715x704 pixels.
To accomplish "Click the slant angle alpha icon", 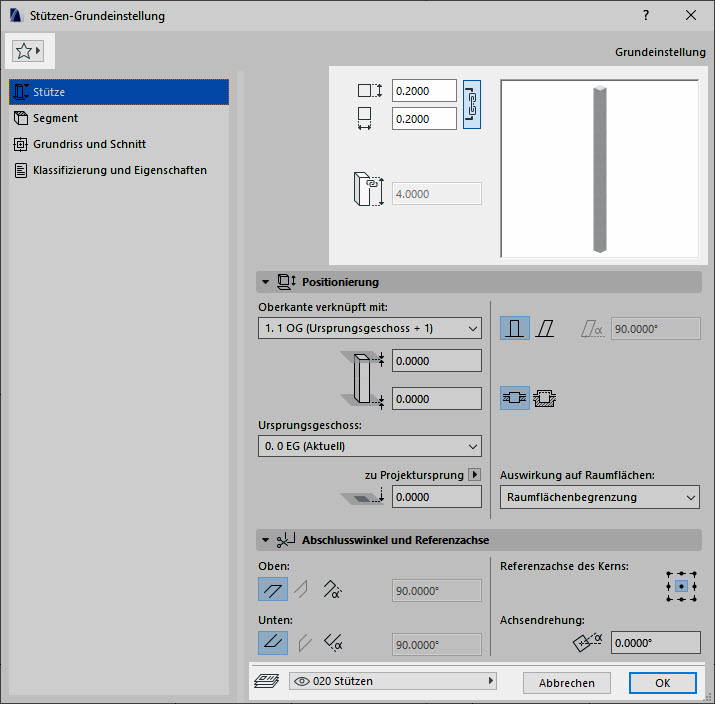I will [592, 329].
